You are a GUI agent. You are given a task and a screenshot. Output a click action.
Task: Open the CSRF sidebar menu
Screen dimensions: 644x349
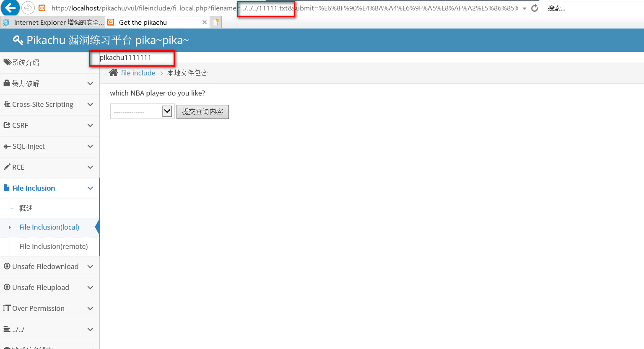coord(49,125)
